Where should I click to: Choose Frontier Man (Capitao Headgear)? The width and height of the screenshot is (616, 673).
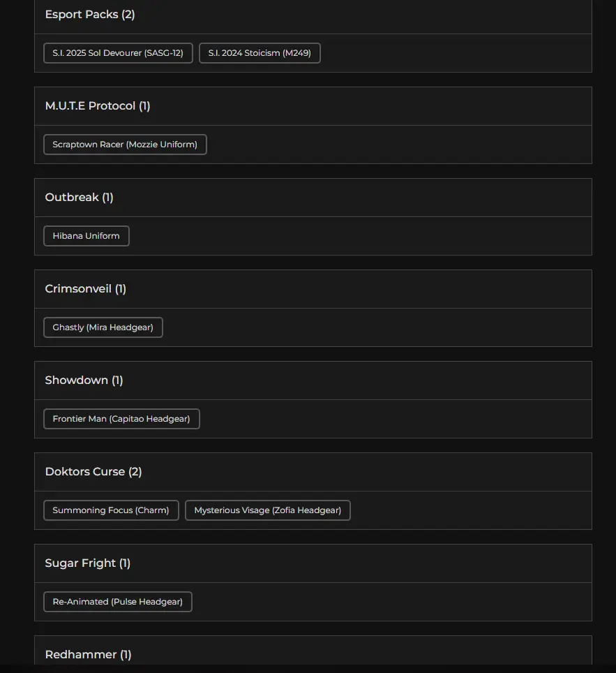click(121, 419)
